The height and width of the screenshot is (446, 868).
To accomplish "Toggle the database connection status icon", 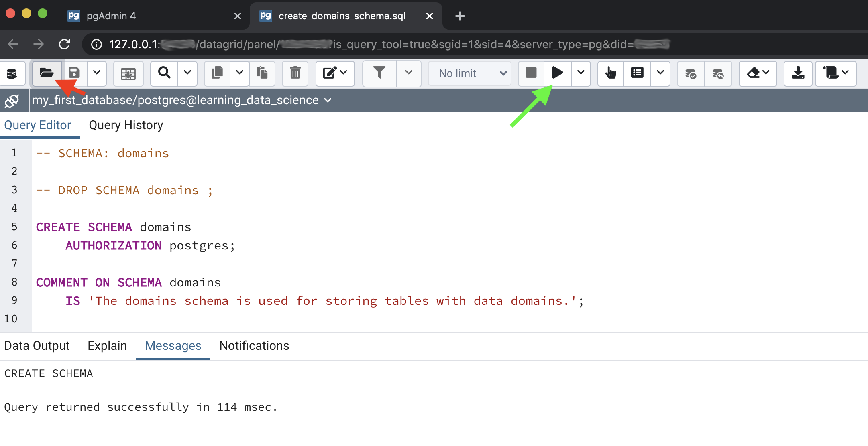I will point(12,101).
